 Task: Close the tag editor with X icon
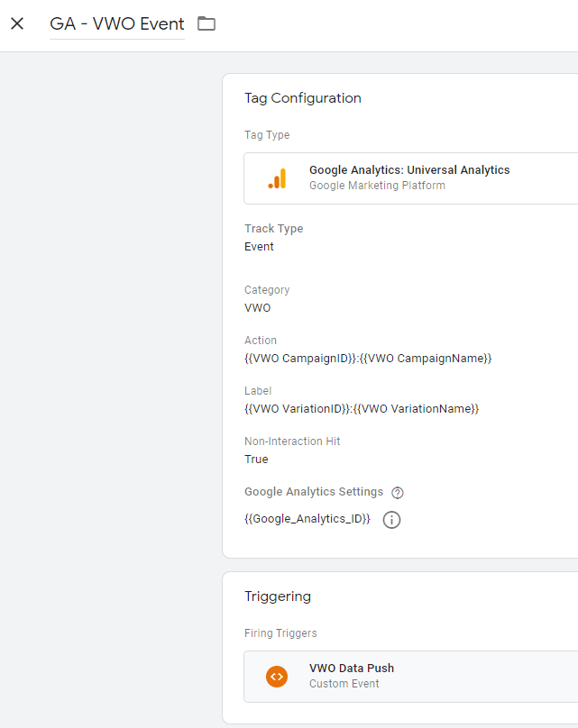pyautogui.click(x=17, y=23)
